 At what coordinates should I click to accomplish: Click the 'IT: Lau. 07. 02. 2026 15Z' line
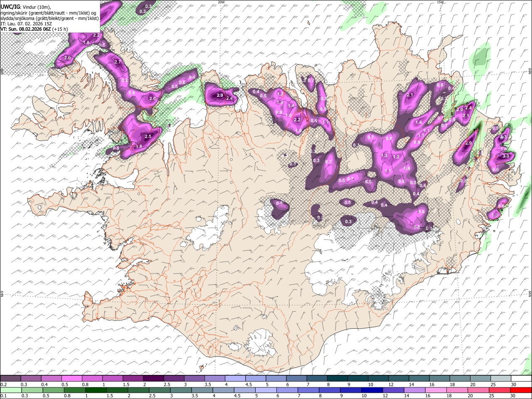(x=26, y=24)
